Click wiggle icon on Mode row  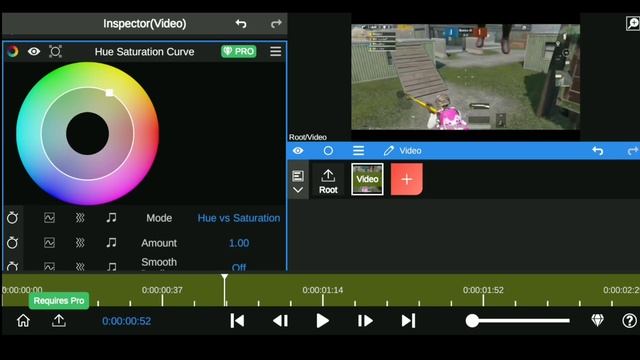[80, 218]
